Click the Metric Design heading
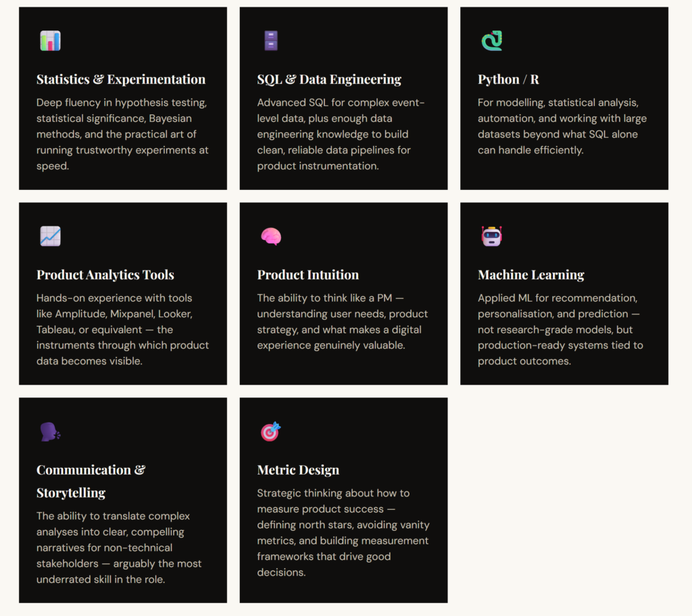 point(298,470)
